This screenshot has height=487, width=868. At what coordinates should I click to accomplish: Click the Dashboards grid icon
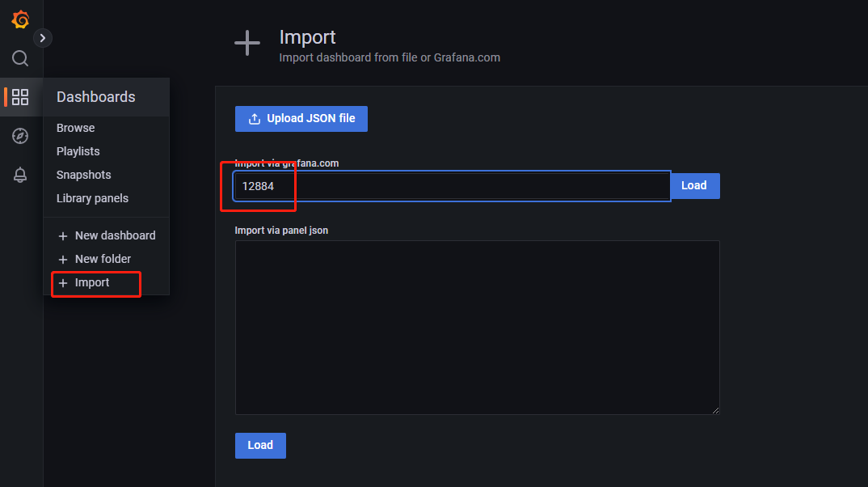click(20, 97)
